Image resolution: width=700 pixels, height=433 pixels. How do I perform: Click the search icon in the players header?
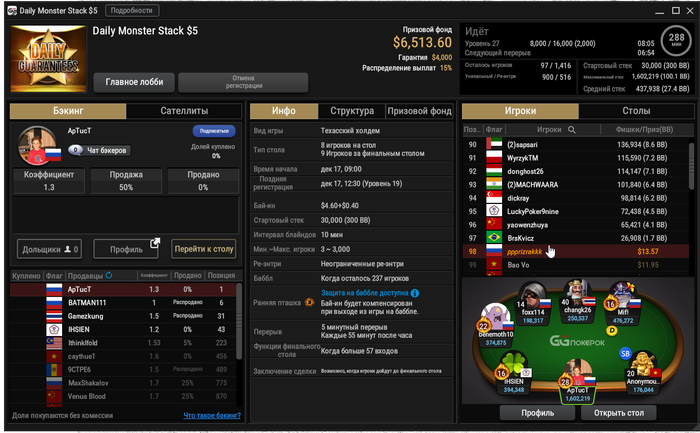pyautogui.click(x=571, y=130)
